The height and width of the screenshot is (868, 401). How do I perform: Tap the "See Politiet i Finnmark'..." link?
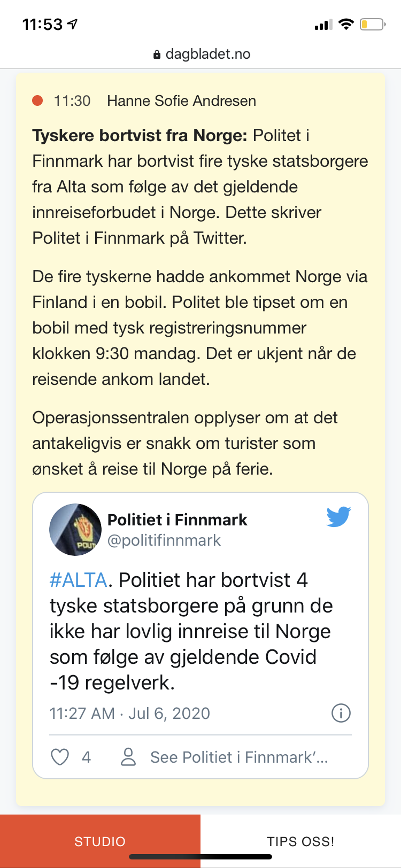click(239, 757)
